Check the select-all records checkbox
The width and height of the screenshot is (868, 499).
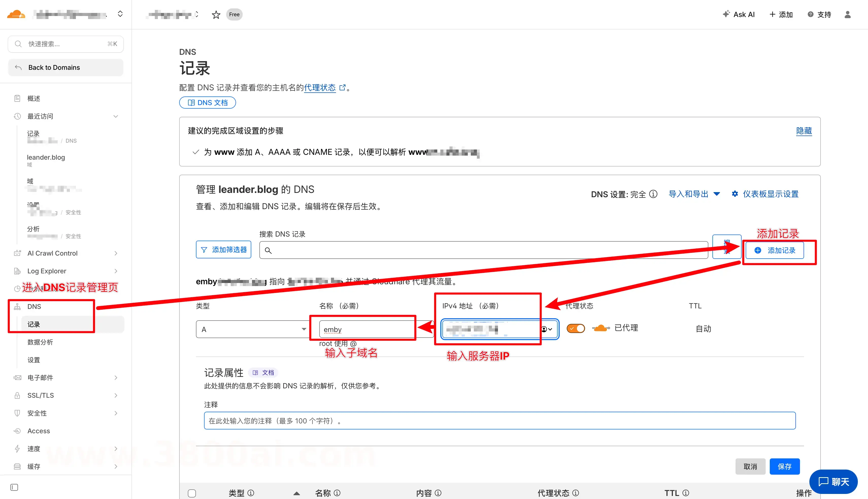click(192, 493)
